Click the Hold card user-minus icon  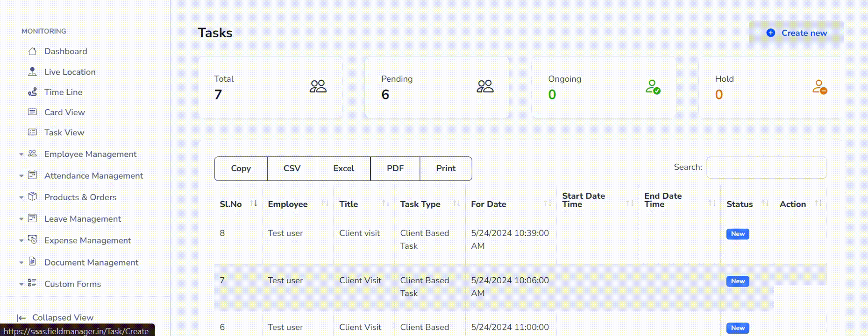(x=820, y=87)
